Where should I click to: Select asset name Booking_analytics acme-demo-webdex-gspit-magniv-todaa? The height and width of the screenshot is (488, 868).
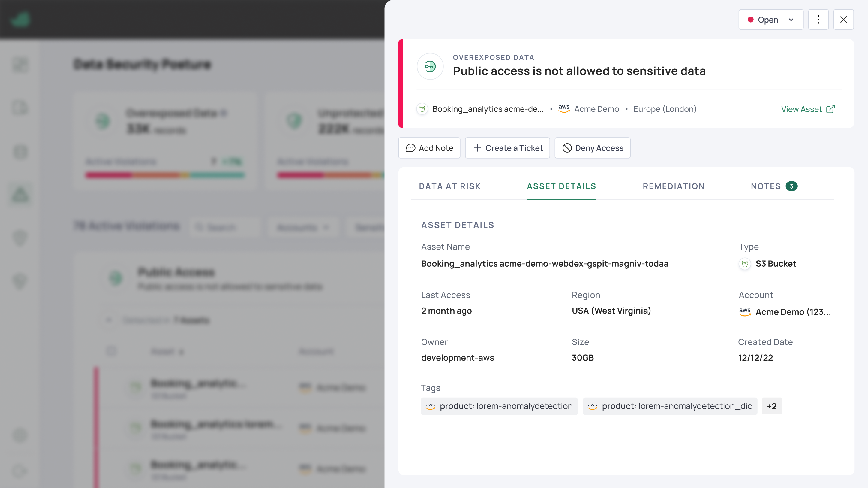click(x=545, y=264)
